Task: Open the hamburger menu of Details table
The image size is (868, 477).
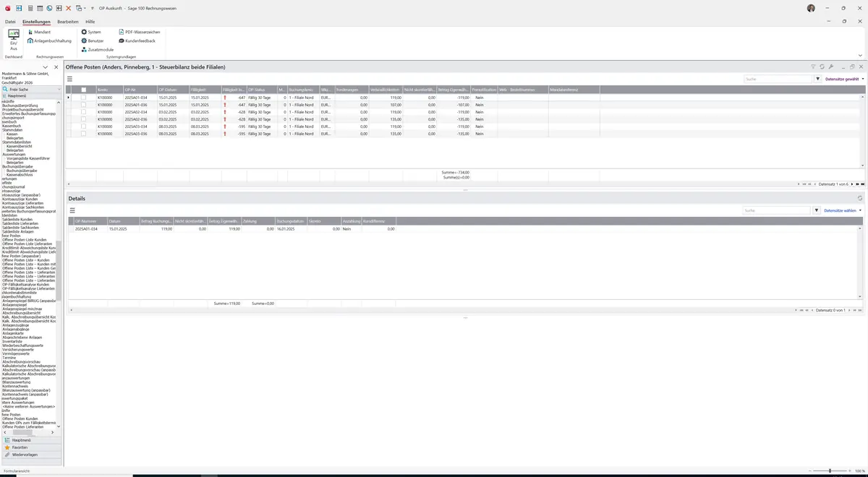Action: coord(72,210)
